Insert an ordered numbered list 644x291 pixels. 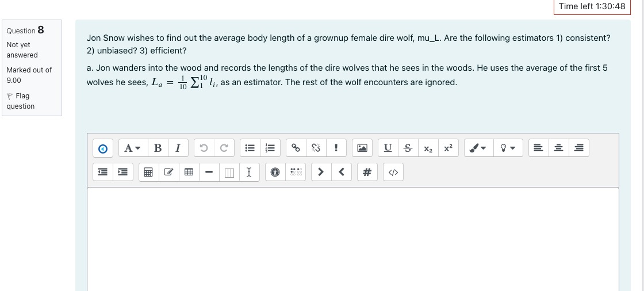[270, 148]
